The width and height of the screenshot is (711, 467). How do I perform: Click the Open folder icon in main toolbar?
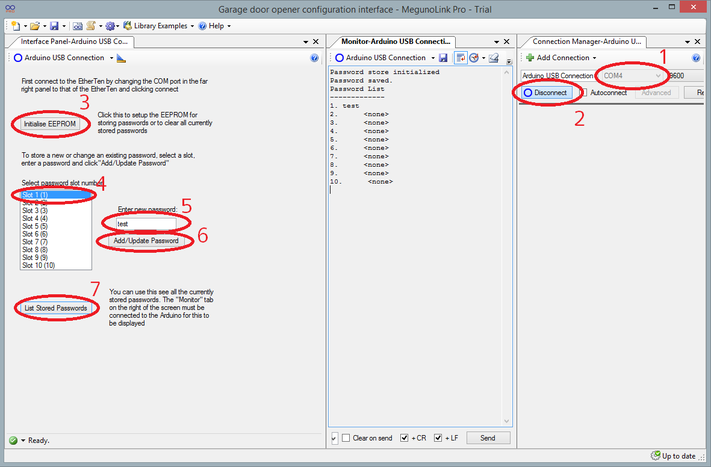click(35, 26)
